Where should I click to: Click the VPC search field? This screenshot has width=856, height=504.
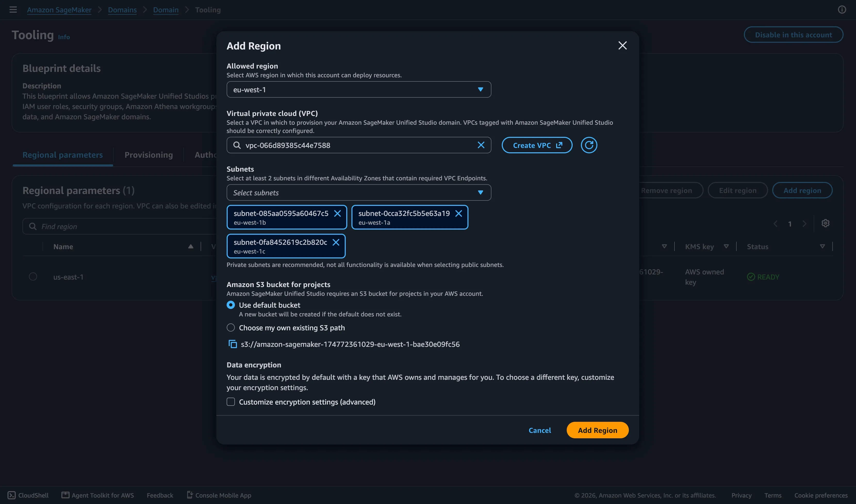coord(358,145)
